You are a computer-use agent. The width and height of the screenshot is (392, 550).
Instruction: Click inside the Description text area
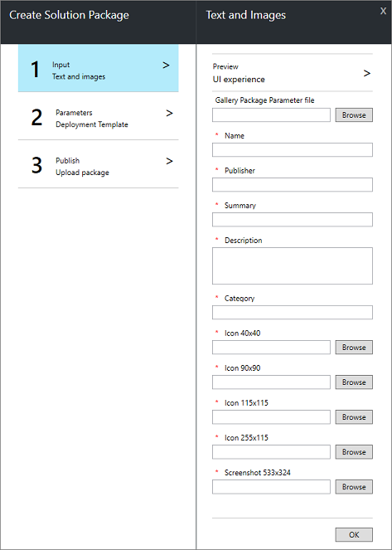293,266
